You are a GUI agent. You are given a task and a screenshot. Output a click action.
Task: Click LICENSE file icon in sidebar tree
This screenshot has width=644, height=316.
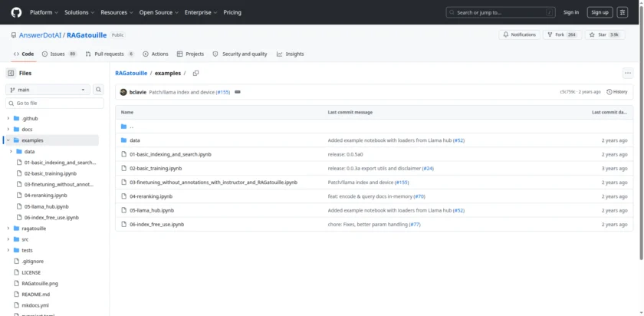click(16, 272)
